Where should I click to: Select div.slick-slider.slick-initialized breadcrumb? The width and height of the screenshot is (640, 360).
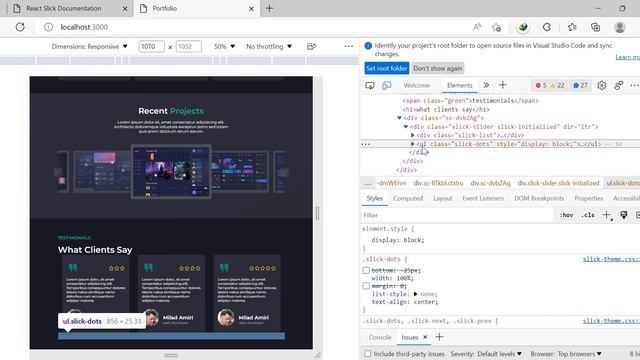[x=558, y=183]
